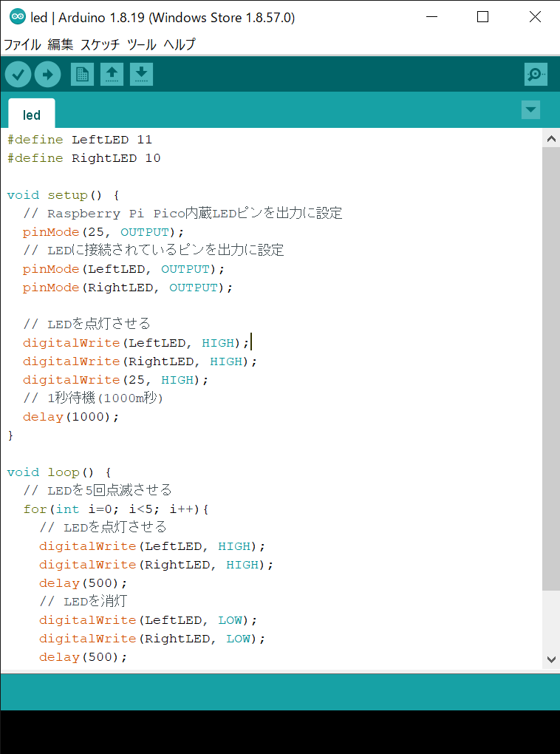Click the Upload arrow button
Screen dimensions: 560x754
tap(47, 75)
